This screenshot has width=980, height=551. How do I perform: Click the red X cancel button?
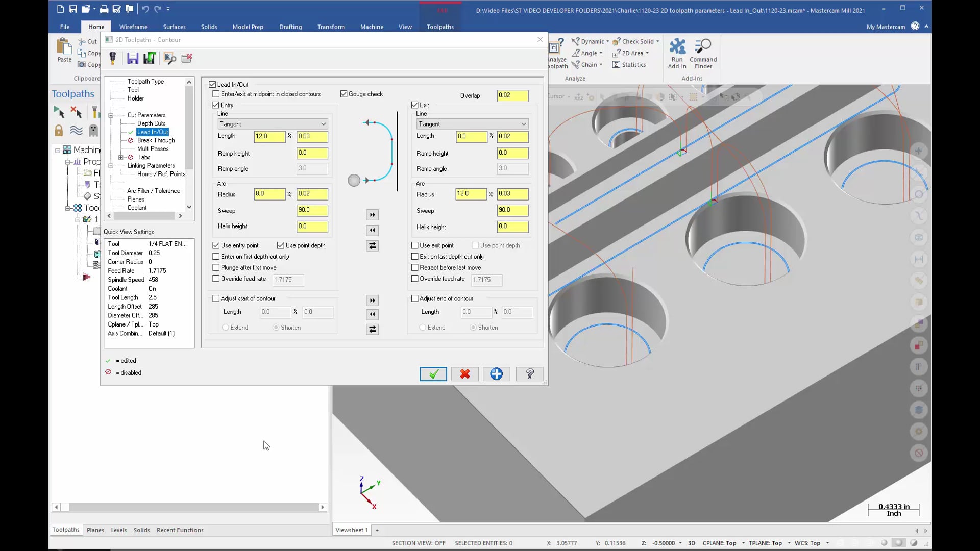coord(465,374)
